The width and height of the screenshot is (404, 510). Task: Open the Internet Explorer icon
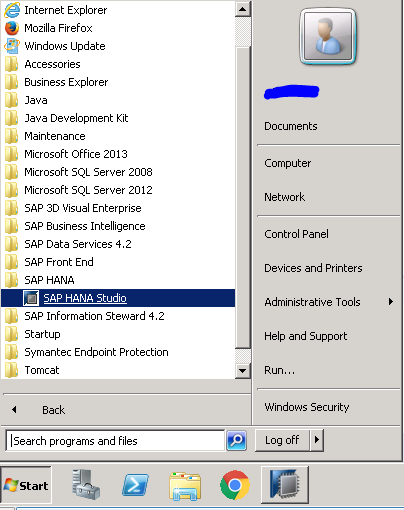point(12,10)
